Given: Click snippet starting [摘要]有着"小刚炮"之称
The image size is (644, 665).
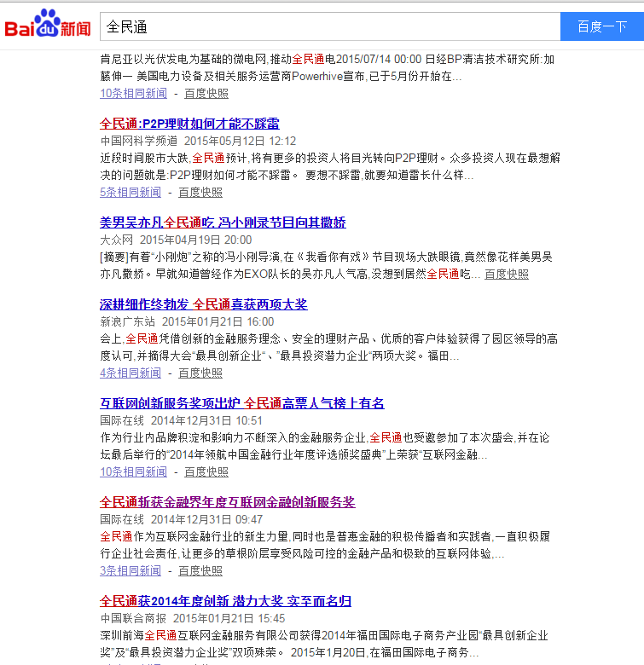Looking at the screenshot, I should pyautogui.click(x=326, y=265).
